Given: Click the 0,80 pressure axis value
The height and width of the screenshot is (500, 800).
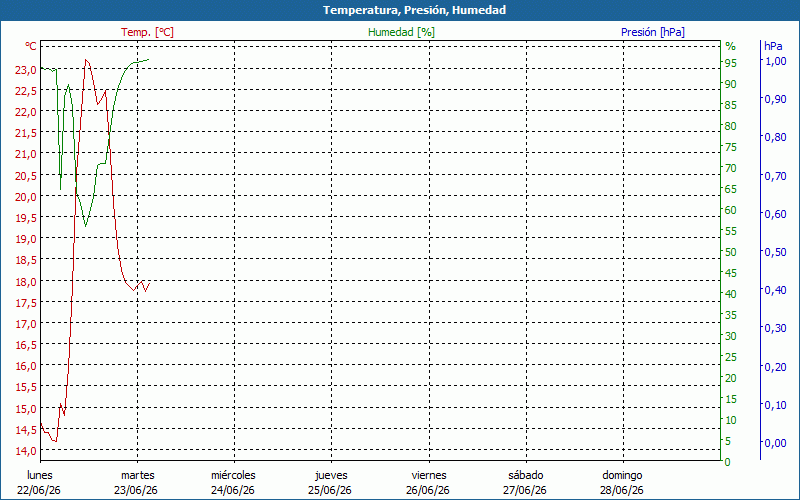Looking at the screenshot, I should [775, 137].
